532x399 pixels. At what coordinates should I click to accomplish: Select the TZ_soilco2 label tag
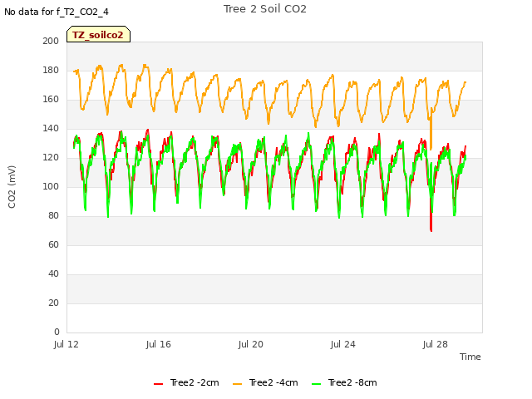98,35
